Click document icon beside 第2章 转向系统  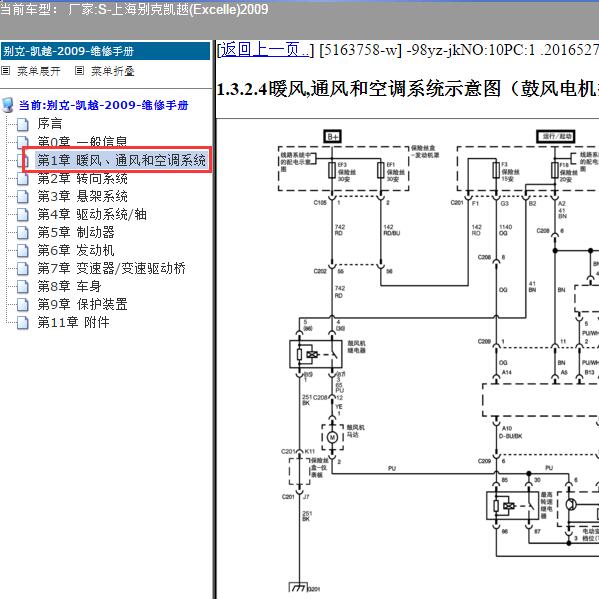[x=23, y=179]
